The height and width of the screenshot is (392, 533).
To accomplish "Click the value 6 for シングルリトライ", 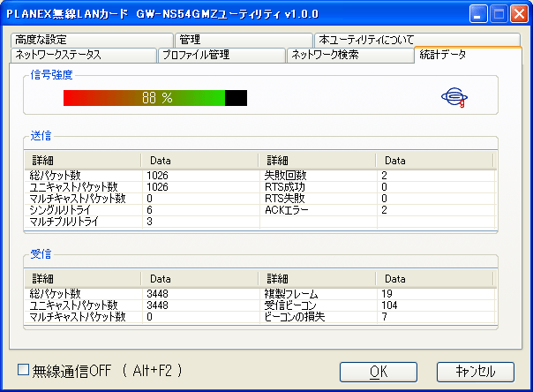I will pos(149,210).
